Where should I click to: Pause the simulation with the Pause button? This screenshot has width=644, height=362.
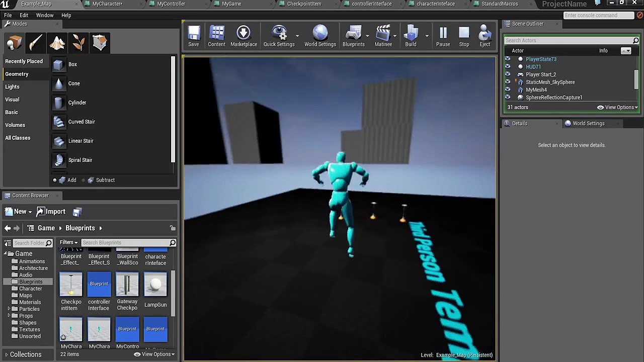tap(443, 36)
